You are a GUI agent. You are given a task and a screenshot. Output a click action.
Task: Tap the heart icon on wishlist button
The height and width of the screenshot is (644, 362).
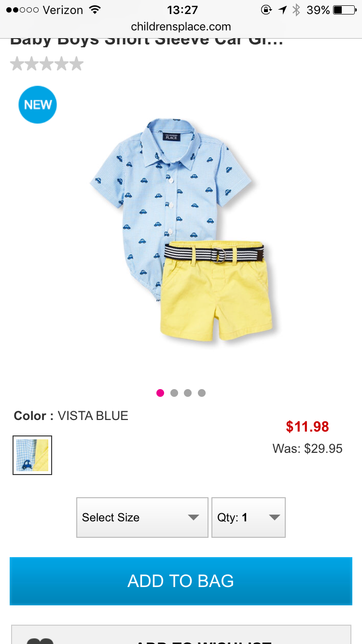[x=40, y=640]
